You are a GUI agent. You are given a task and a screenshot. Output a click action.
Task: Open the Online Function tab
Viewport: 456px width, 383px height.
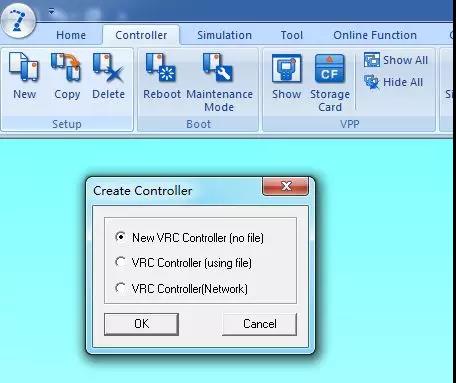(375, 35)
